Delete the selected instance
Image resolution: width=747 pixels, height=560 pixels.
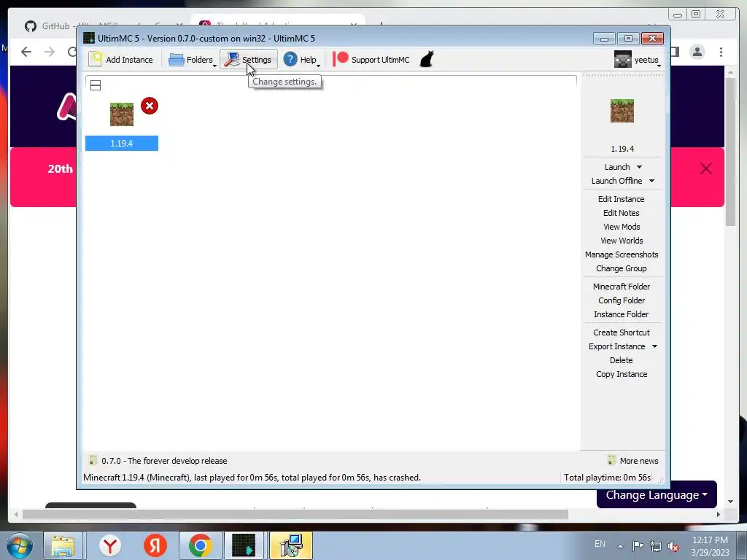[622, 360]
